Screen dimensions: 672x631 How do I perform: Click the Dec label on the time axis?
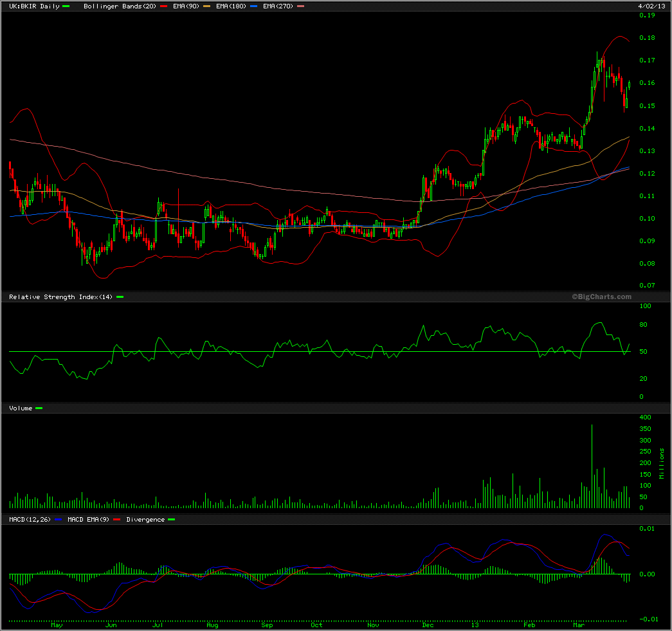(x=428, y=625)
